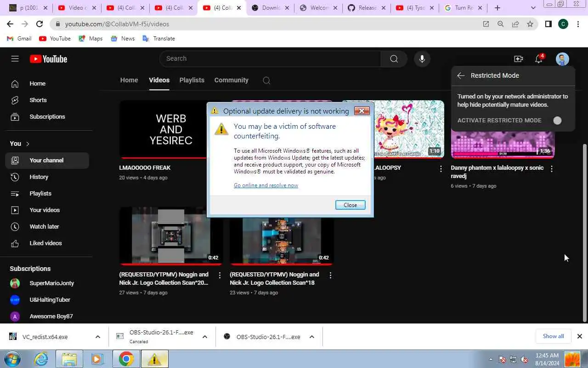Click Close button in warning dialog
This screenshot has height=368, width=588.
pyautogui.click(x=350, y=205)
